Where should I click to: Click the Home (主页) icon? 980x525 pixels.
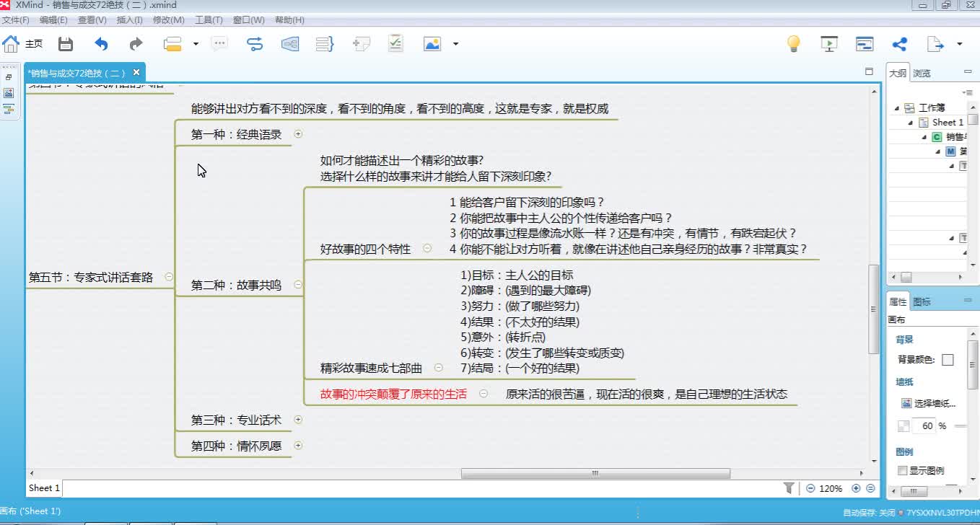click(x=11, y=44)
